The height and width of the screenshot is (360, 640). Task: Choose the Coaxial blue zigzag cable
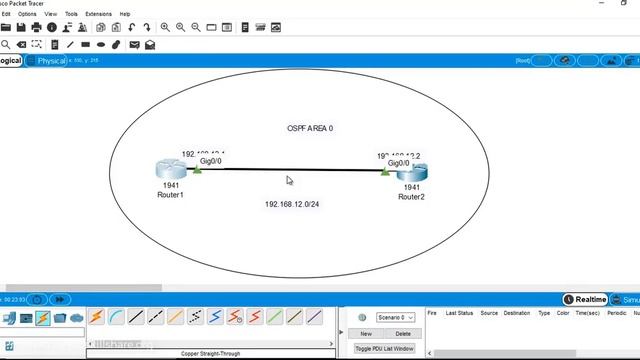coord(215,317)
